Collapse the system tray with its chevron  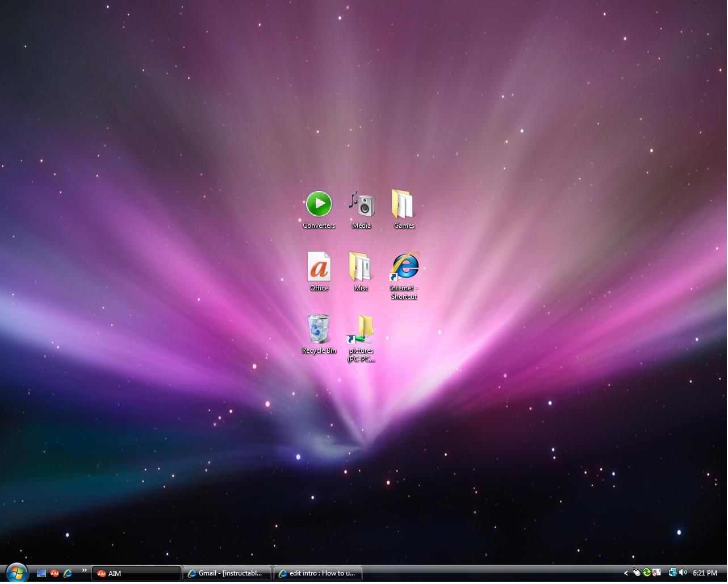[626, 573]
